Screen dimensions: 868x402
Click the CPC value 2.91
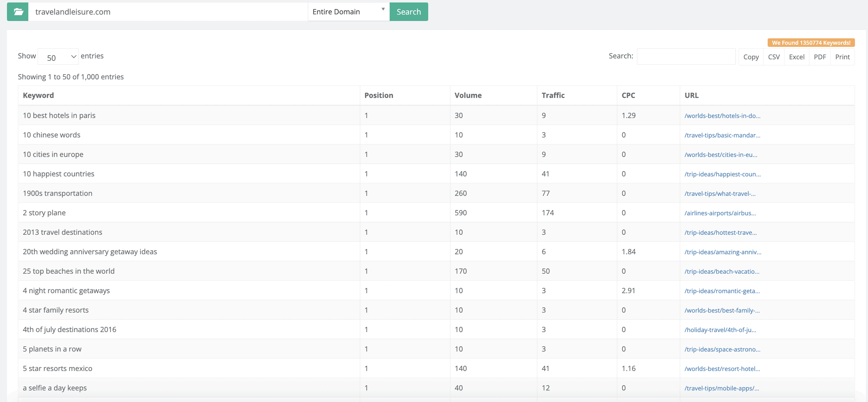click(x=628, y=291)
